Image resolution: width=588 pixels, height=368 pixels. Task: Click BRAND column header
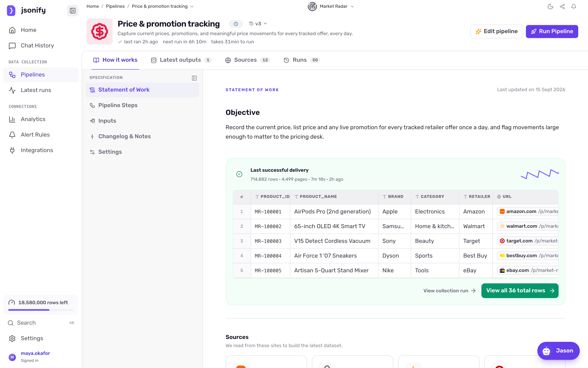pos(394,197)
